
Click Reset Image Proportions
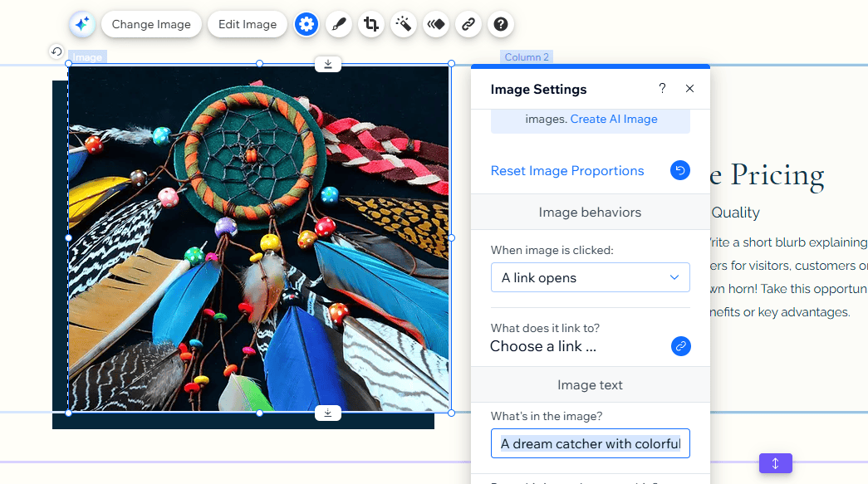tap(567, 170)
